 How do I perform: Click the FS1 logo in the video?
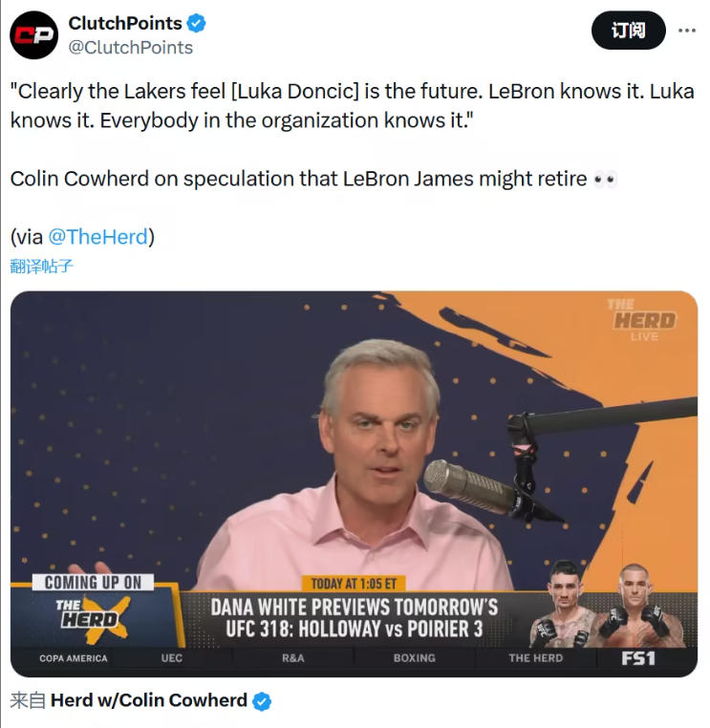coord(638,658)
